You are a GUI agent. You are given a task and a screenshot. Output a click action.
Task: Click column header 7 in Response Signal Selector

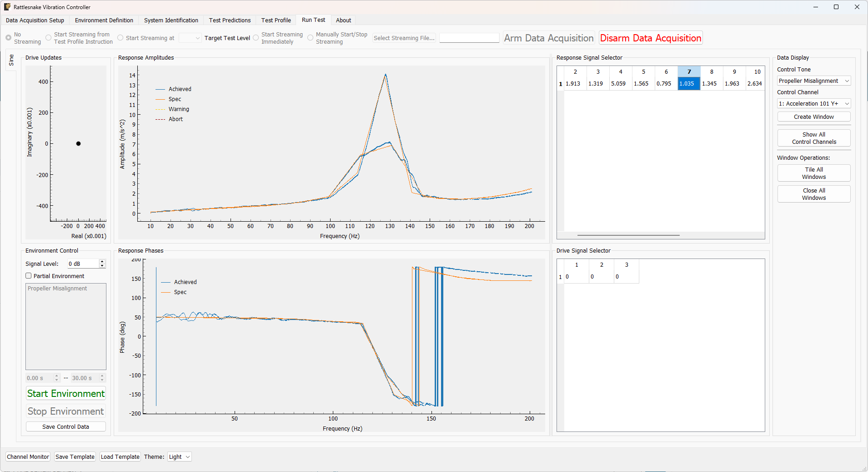689,72
